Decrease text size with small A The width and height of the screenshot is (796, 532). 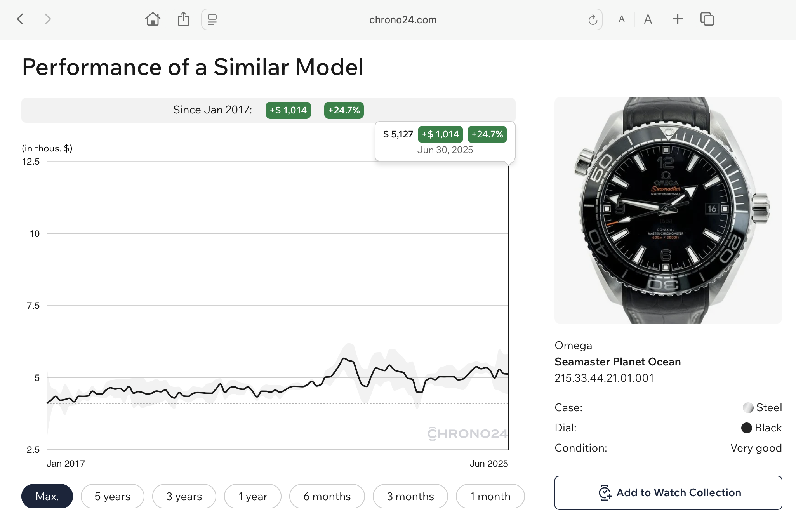click(x=622, y=19)
